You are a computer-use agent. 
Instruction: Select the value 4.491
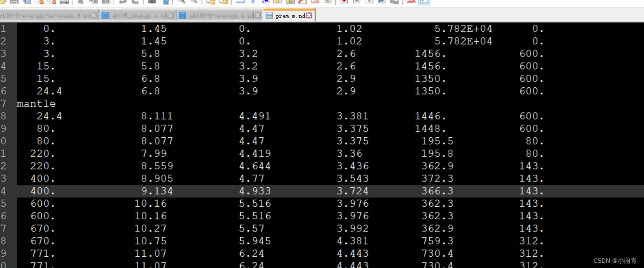pyautogui.click(x=255, y=116)
